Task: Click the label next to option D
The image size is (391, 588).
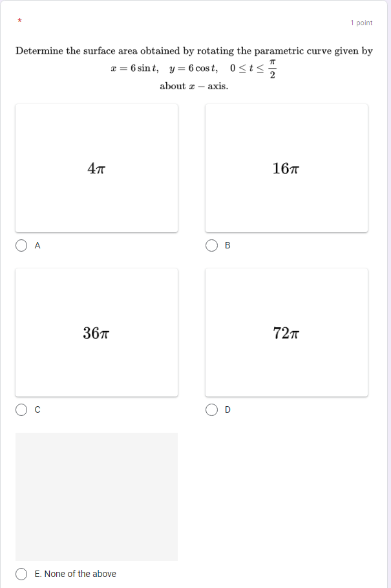Action: pyautogui.click(x=227, y=409)
